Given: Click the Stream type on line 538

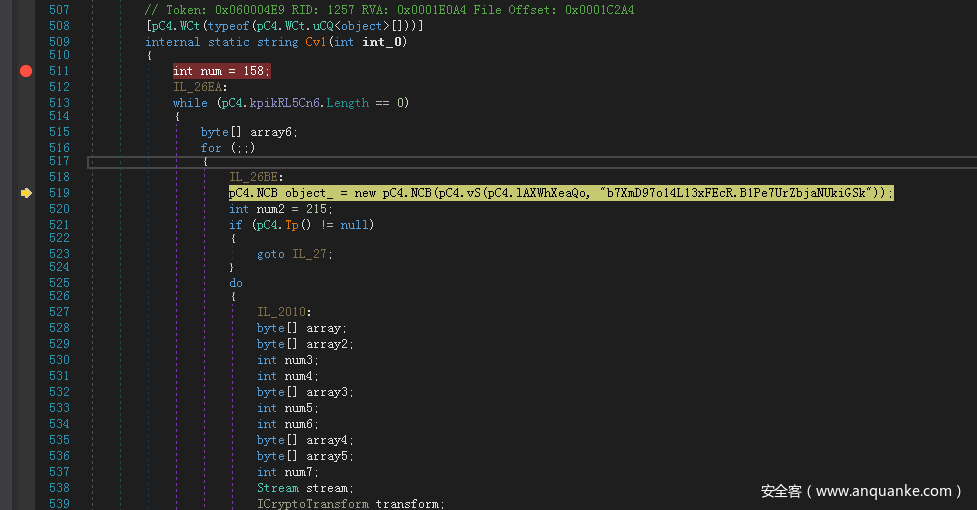Looking at the screenshot, I should 277,488.
